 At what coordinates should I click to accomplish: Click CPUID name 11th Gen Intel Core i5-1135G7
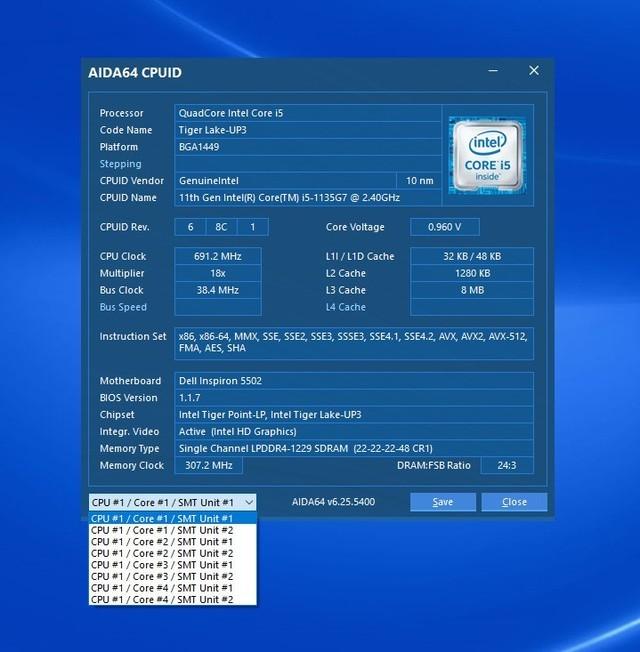pyautogui.click(x=308, y=198)
